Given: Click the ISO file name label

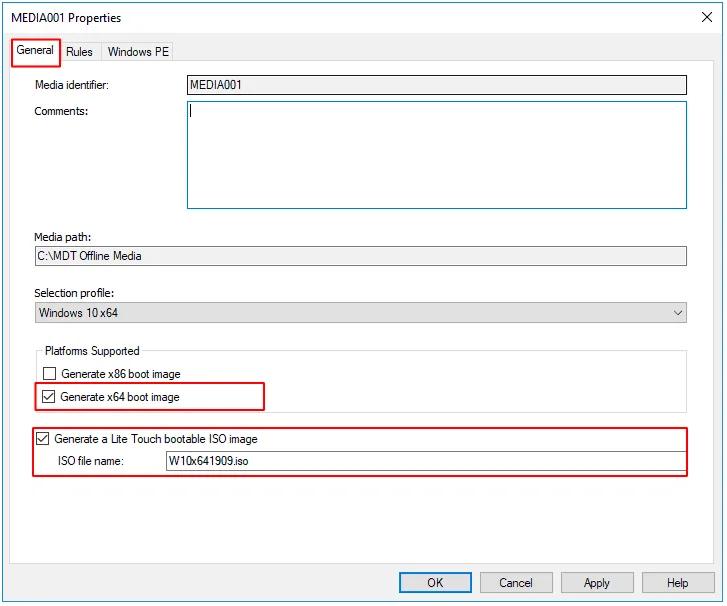Looking at the screenshot, I should point(91,461).
